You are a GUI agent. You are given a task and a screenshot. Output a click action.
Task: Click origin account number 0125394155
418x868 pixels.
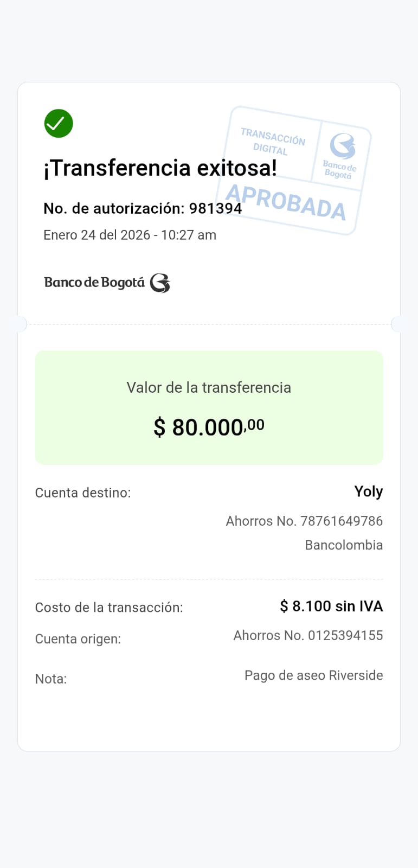coord(345,635)
